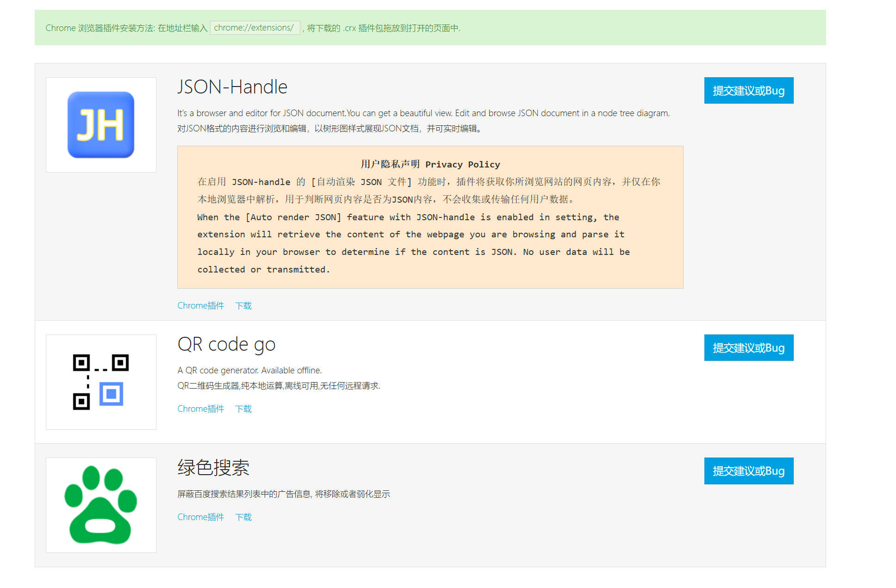Click the 绿色搜索 title heading
Screen dimensions: 896x588
(213, 468)
